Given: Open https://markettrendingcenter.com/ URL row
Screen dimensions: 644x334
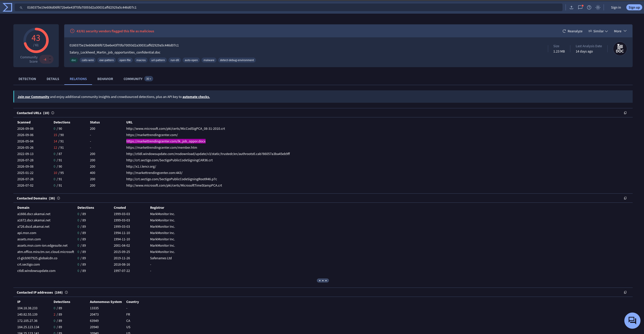Looking at the screenshot, I should pyautogui.click(x=152, y=135).
